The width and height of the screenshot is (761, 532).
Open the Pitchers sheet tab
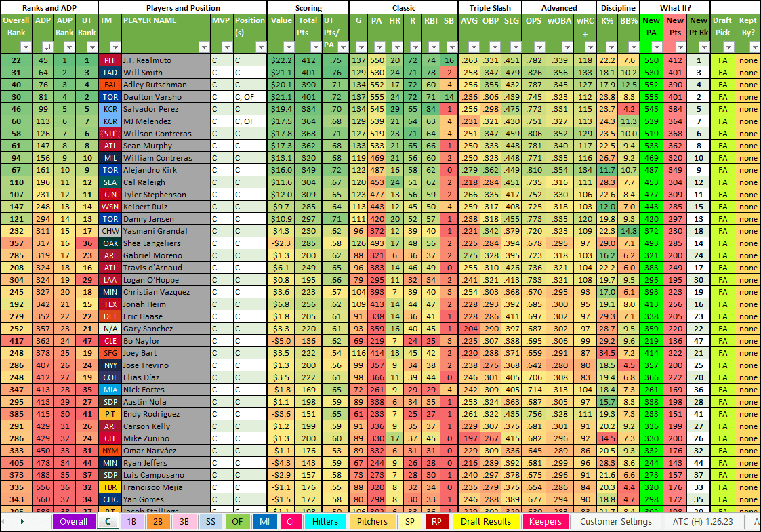click(x=372, y=522)
